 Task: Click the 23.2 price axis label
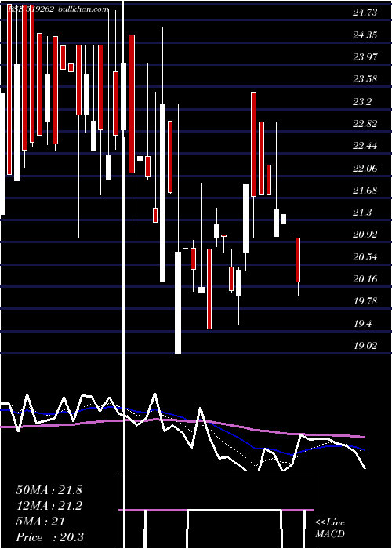pyautogui.click(x=362, y=102)
